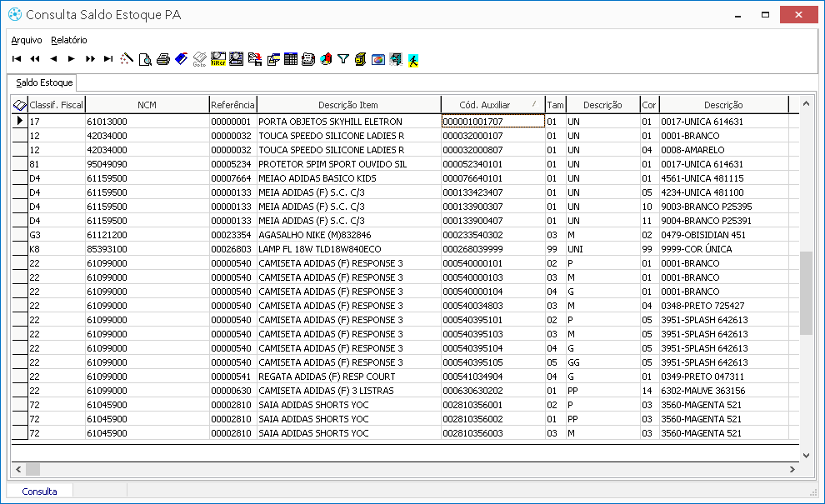Click the stacked report pages icon
The image size is (825, 504).
pos(308,59)
